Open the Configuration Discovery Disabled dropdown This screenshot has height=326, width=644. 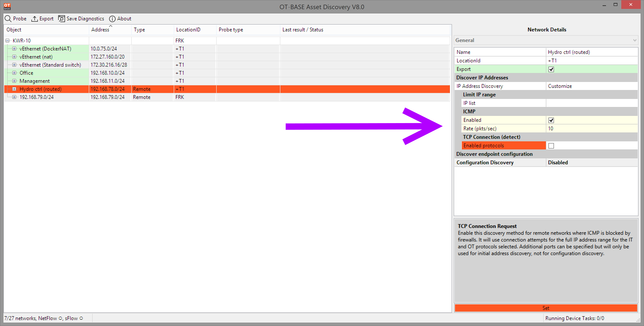click(x=592, y=163)
